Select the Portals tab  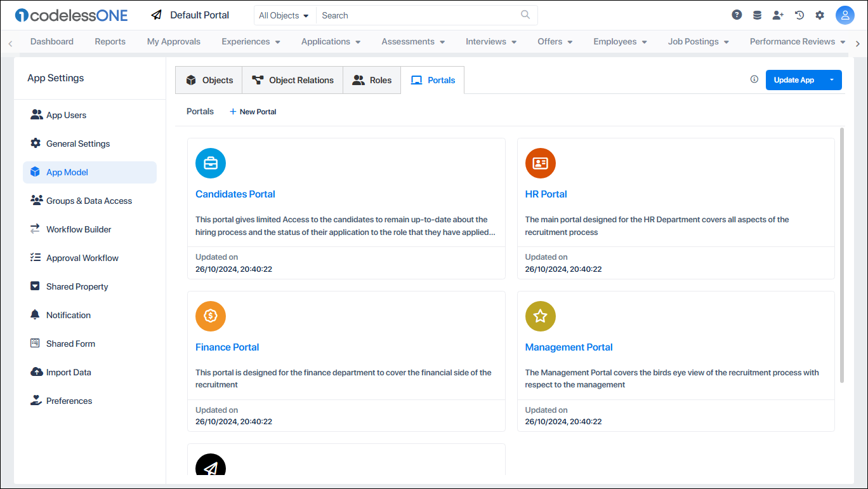[x=433, y=80]
